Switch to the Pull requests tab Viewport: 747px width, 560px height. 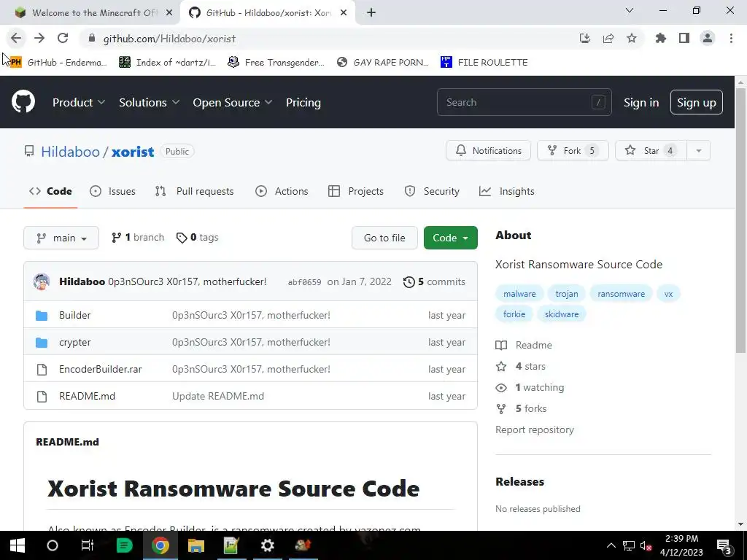pos(194,191)
